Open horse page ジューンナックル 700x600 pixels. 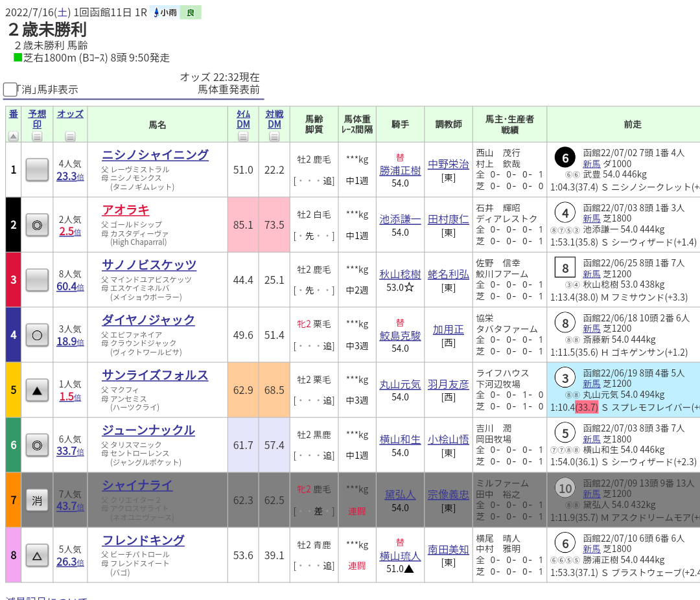click(x=148, y=430)
